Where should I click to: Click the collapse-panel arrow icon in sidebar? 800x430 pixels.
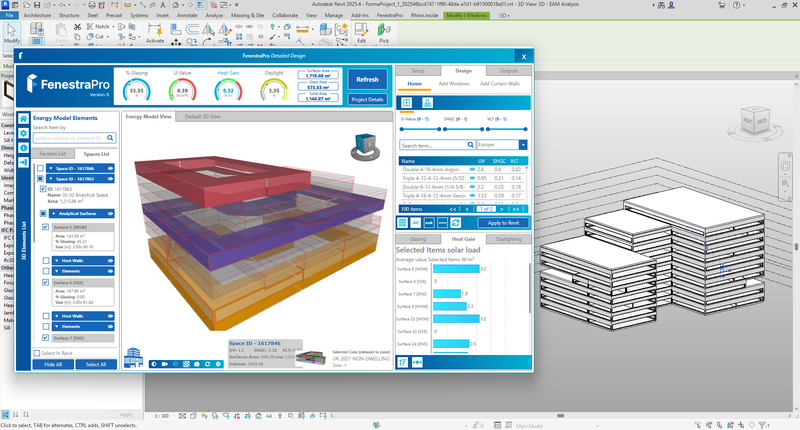[23, 162]
